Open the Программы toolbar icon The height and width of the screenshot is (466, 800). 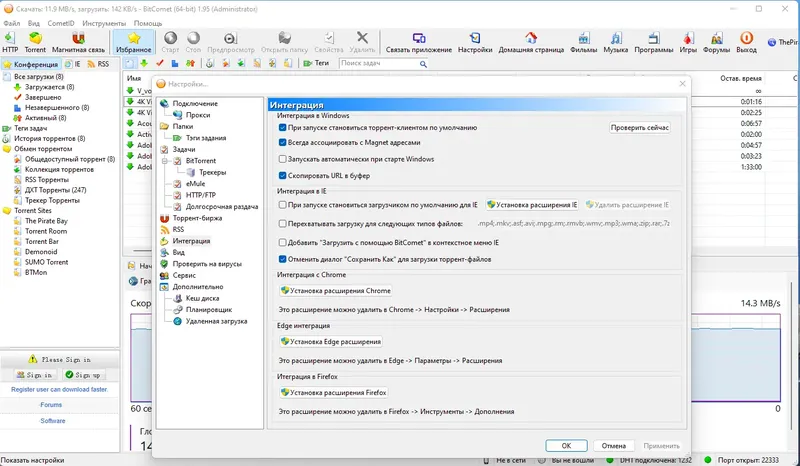click(654, 42)
